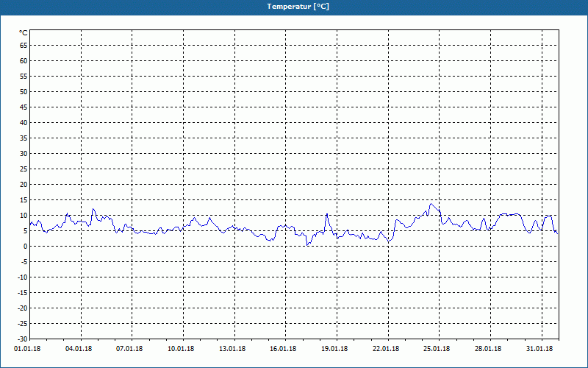
Task: Click the 20 value on temperature axis
Action: [24, 185]
